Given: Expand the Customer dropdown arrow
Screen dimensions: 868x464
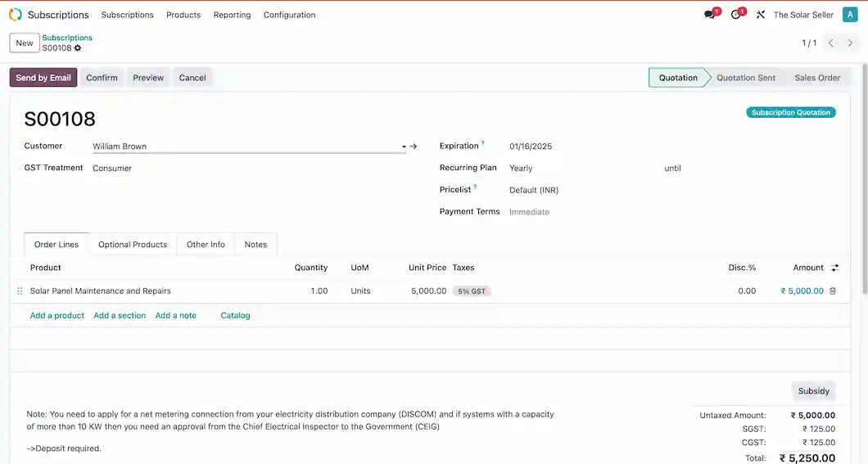Looking at the screenshot, I should [x=404, y=147].
